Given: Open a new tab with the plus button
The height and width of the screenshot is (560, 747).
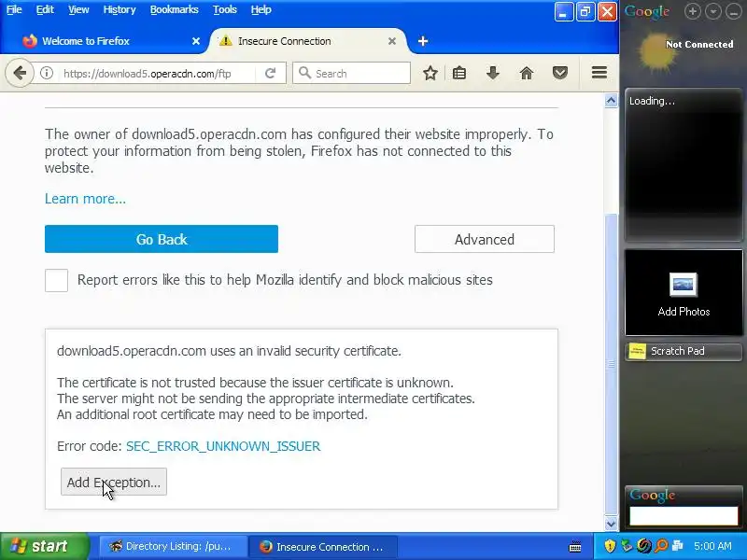Looking at the screenshot, I should tap(423, 41).
